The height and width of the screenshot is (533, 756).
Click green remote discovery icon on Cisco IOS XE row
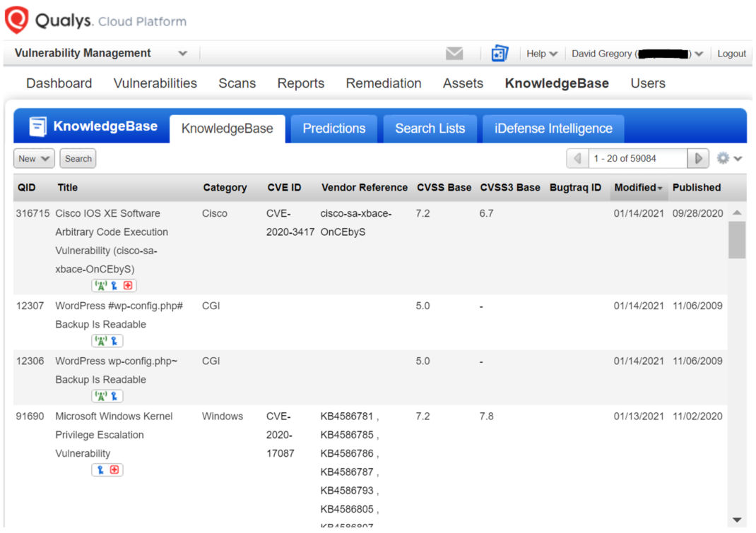pyautogui.click(x=101, y=286)
